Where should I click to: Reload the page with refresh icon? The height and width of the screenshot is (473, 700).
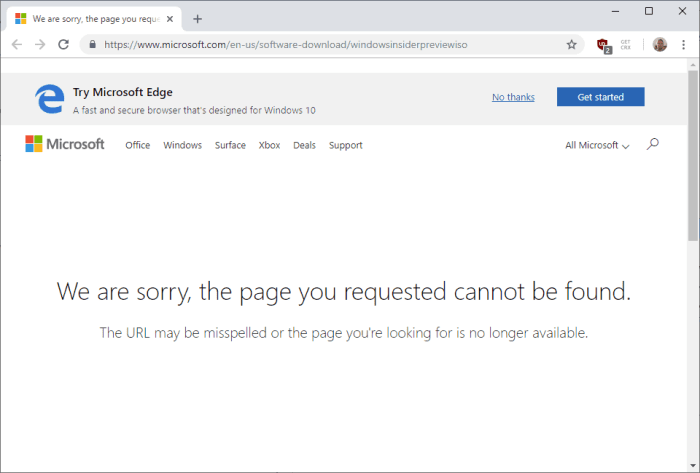coord(64,45)
